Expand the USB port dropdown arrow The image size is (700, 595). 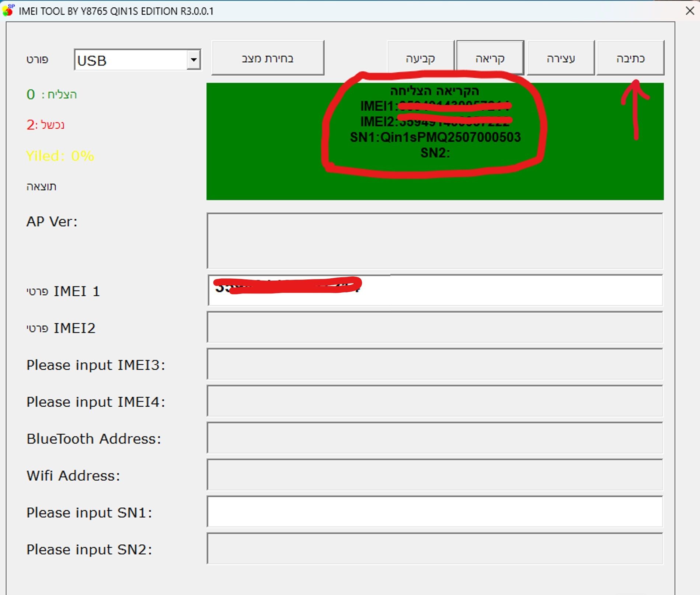tap(194, 60)
